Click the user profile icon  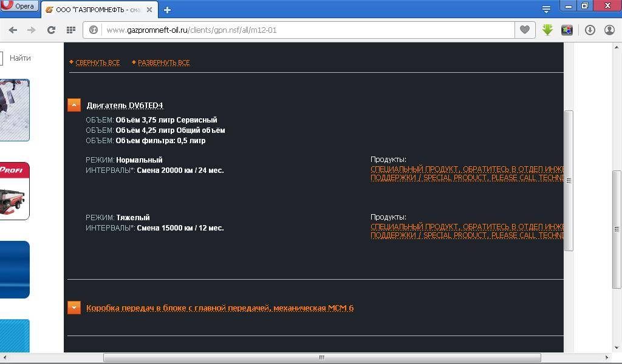click(609, 30)
